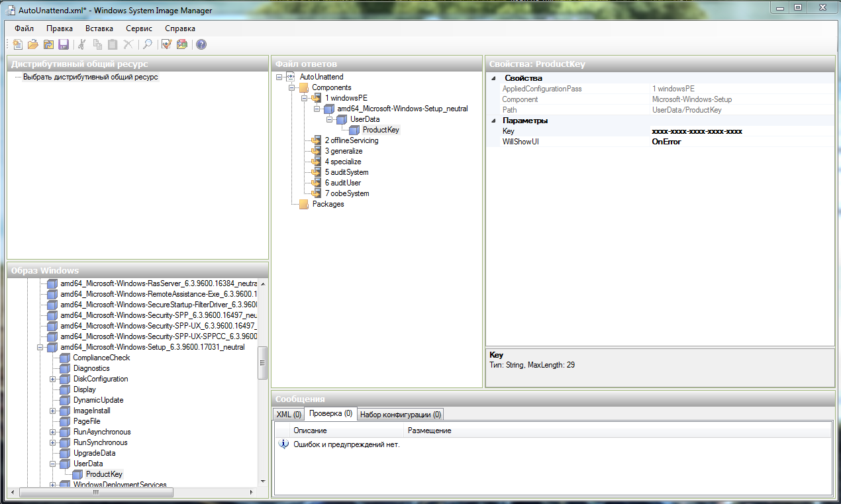Select 5 auditSystem pass
The image size is (841, 504).
[346, 172]
